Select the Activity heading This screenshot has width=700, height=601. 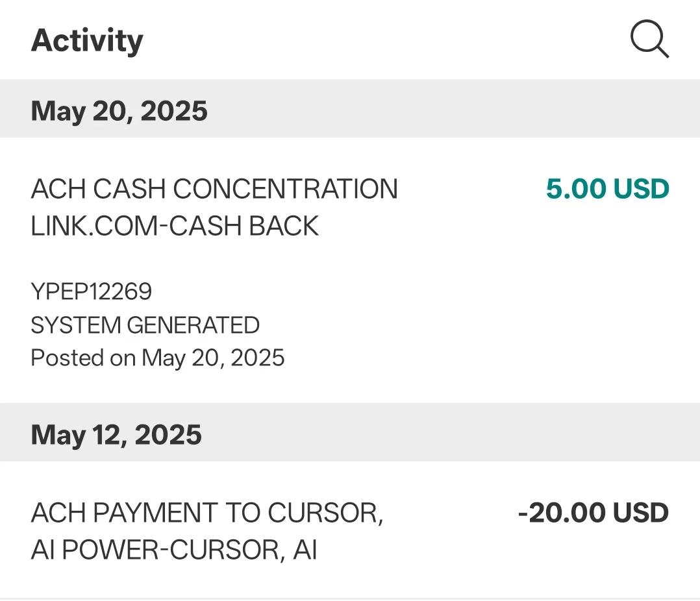[x=87, y=41]
